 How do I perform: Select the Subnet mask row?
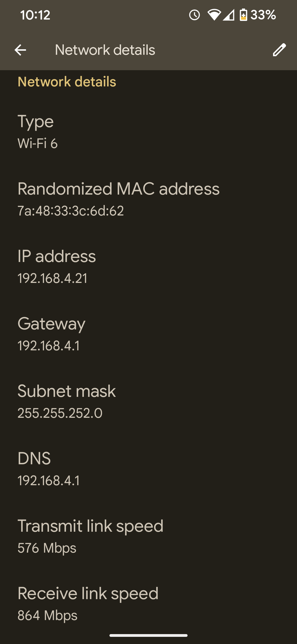point(148,402)
